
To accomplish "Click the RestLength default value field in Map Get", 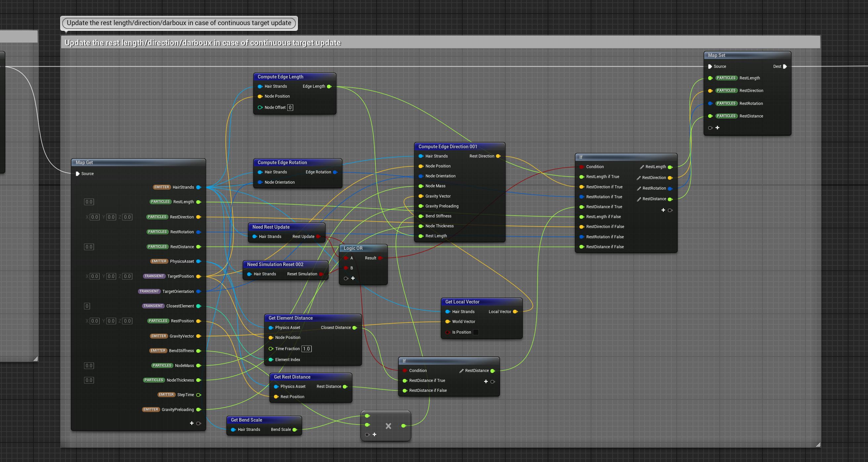I will 89,202.
